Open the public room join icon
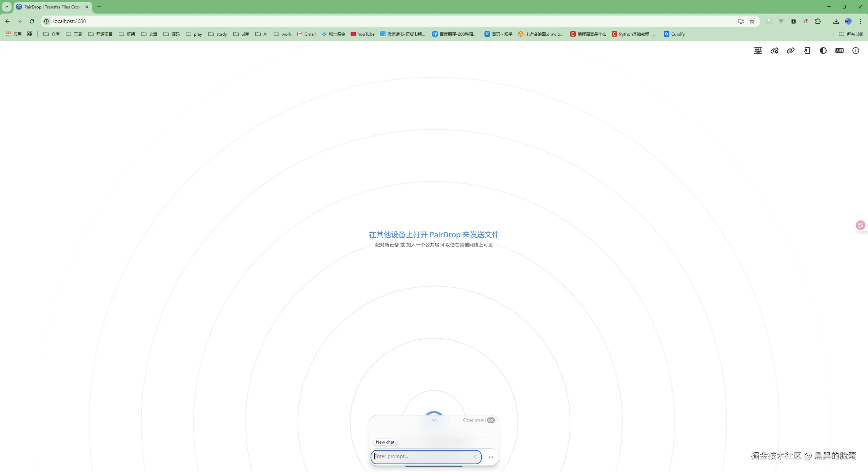 (x=758, y=51)
